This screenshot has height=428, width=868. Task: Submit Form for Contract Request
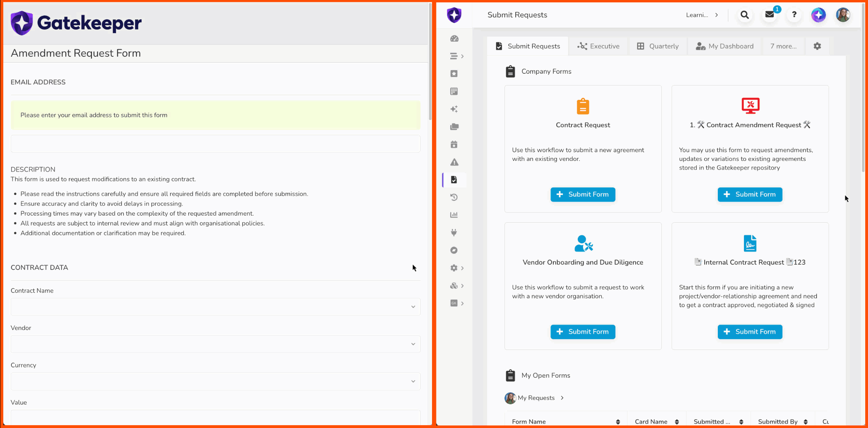[583, 195]
